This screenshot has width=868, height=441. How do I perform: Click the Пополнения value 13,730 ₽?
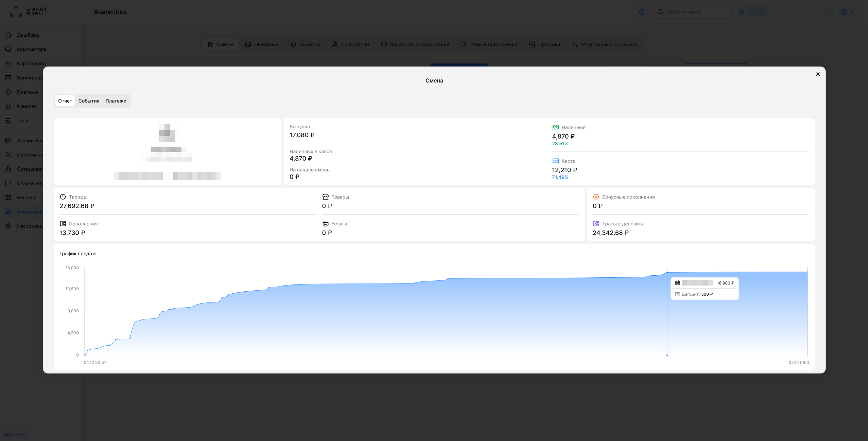72,233
